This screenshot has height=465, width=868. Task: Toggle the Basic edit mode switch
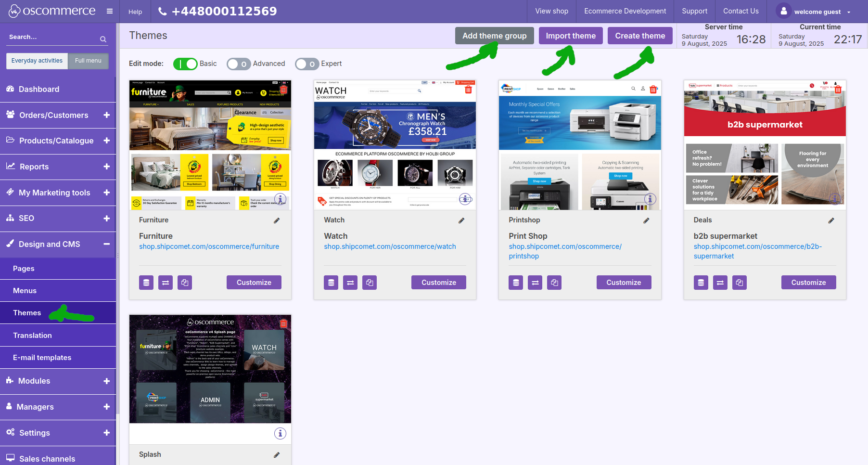[x=185, y=64]
